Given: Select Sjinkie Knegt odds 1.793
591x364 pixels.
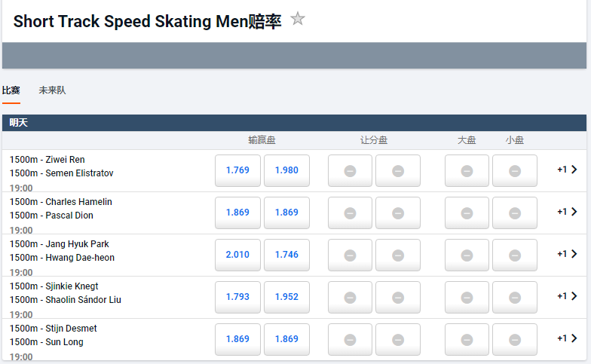Looking at the screenshot, I should coord(237,297).
